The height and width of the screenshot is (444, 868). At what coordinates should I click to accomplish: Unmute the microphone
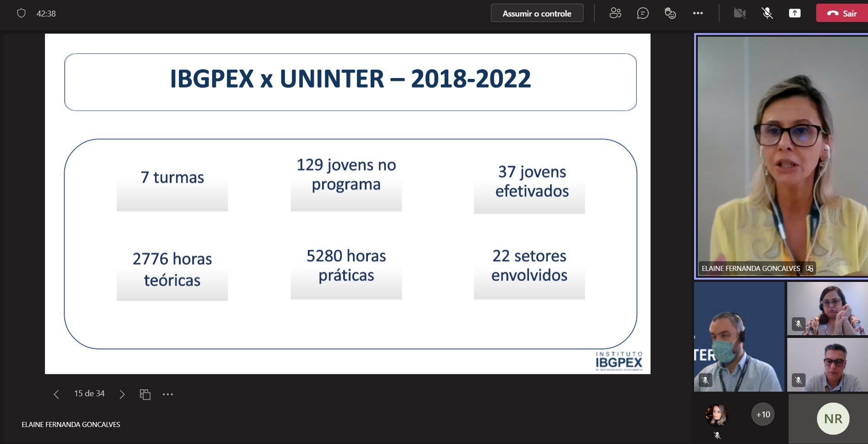click(767, 13)
